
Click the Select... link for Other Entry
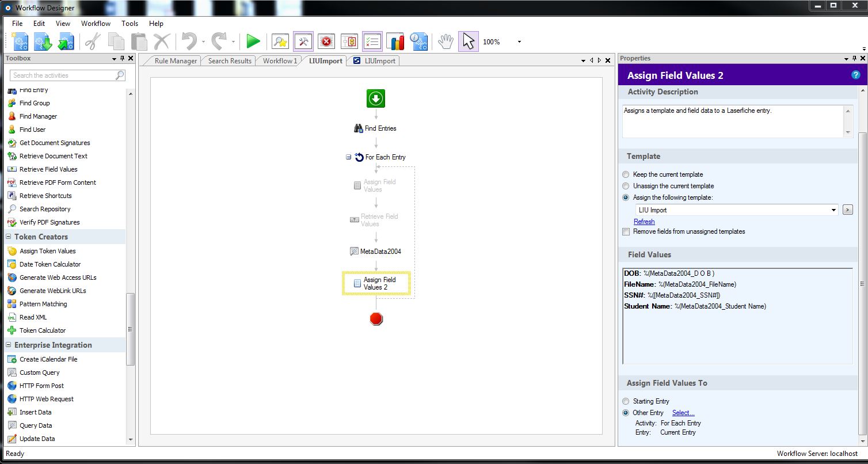pos(683,413)
